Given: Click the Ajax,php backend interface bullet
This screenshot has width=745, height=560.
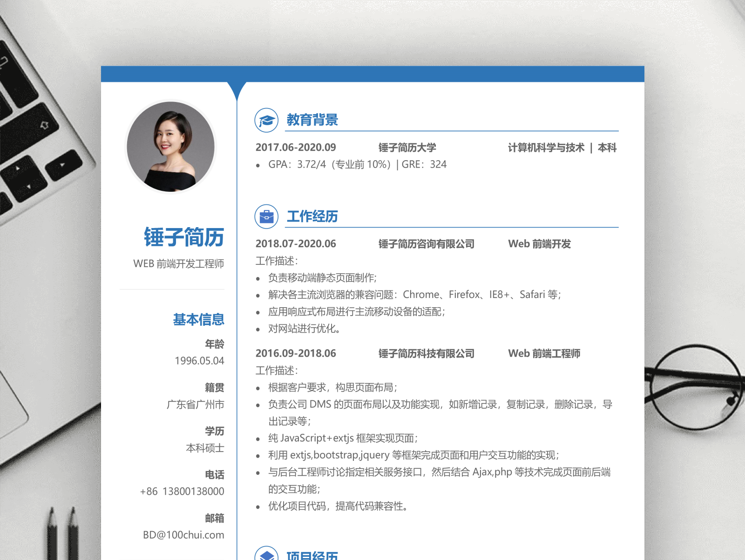Looking at the screenshot, I should tap(440, 480).
